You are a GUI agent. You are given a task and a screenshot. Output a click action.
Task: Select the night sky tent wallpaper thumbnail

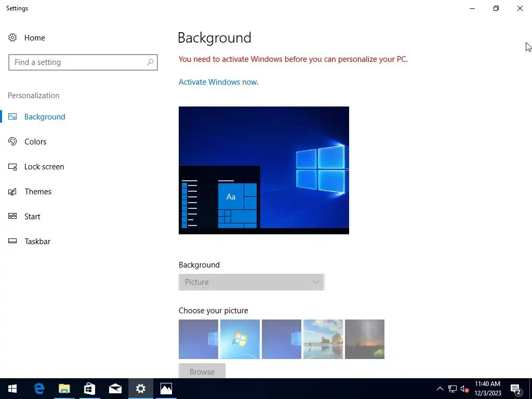[365, 339]
